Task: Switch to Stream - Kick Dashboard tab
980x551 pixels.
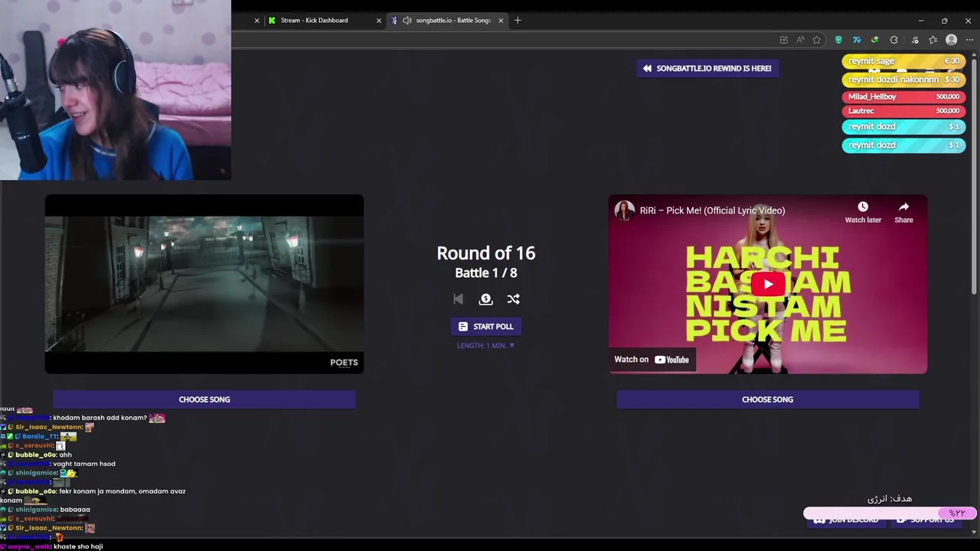Action: (x=324, y=21)
